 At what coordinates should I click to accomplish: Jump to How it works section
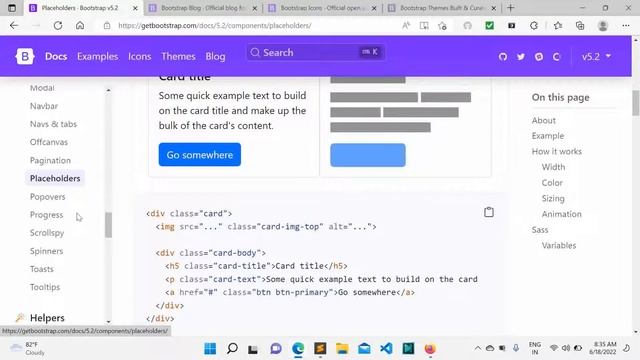556,151
